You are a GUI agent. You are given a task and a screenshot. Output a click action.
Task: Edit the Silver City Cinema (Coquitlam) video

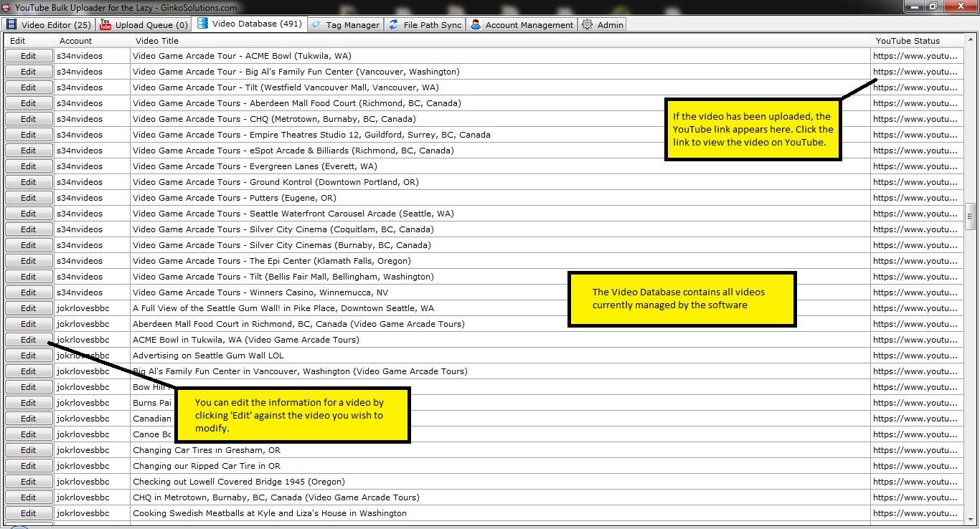click(x=29, y=229)
